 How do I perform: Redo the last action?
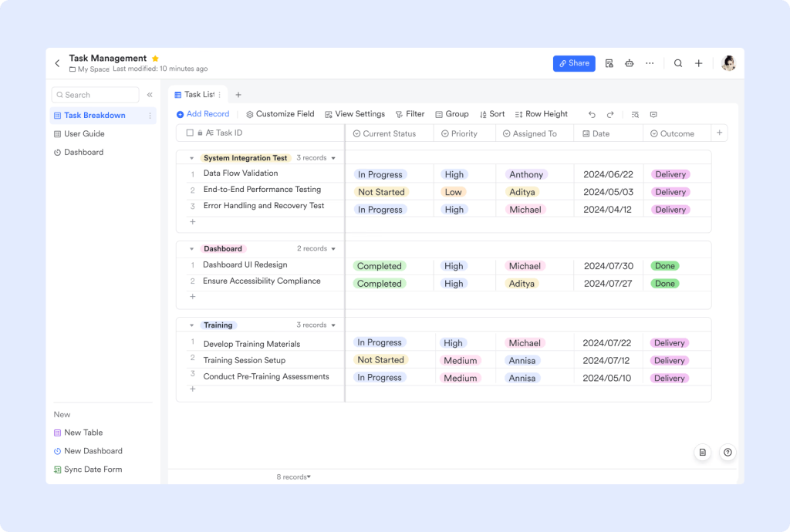(x=610, y=115)
